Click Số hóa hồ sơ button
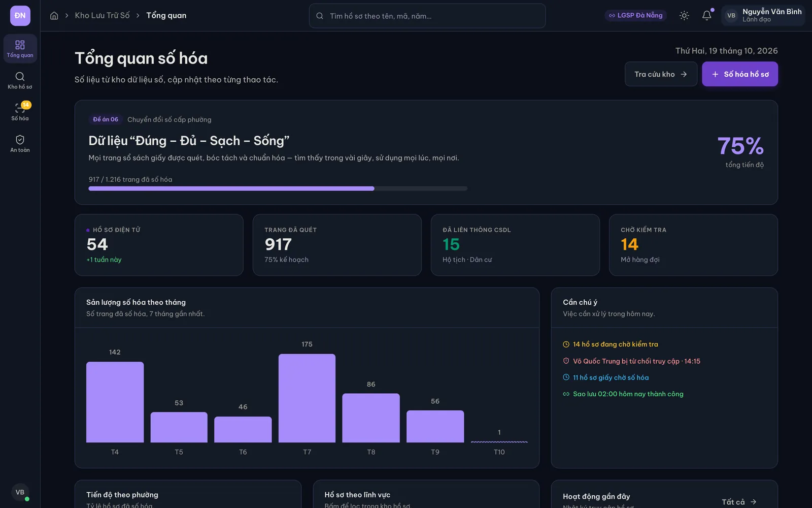 [740, 74]
